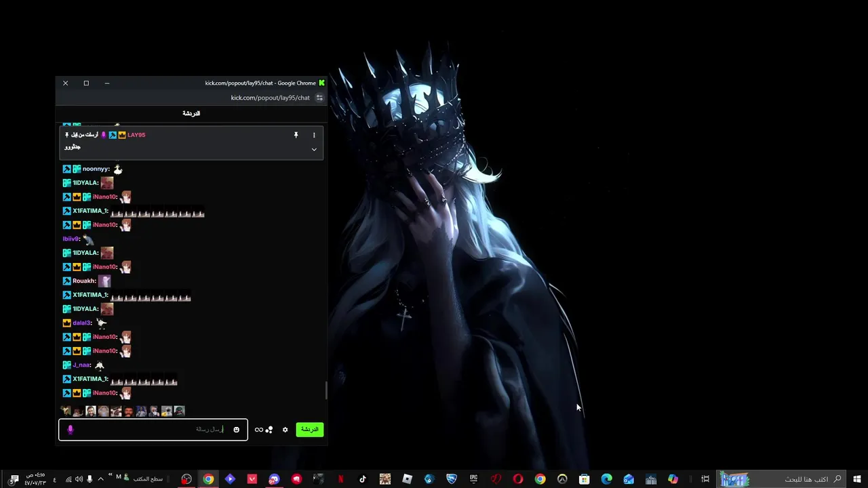Send message with the green الدردشة button
This screenshot has height=488, width=868.
point(309,429)
